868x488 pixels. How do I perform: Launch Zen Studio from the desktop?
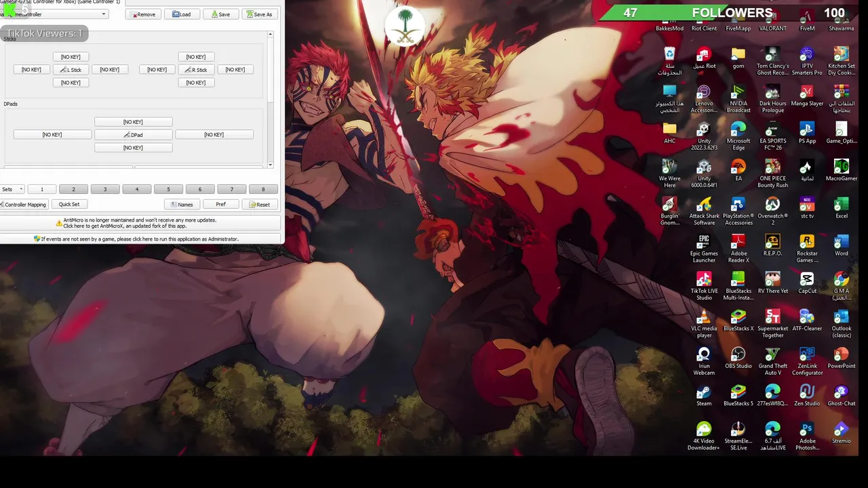pyautogui.click(x=807, y=396)
